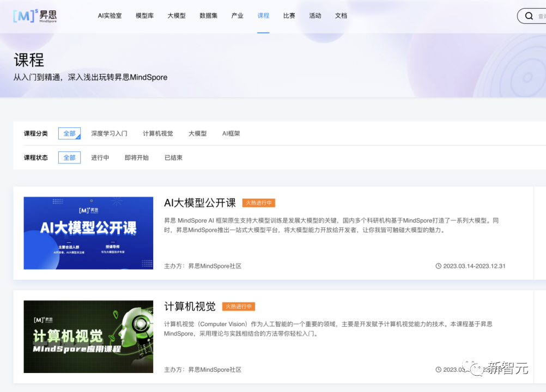Open the AI大模型公开课 course thumbnail

point(88,233)
